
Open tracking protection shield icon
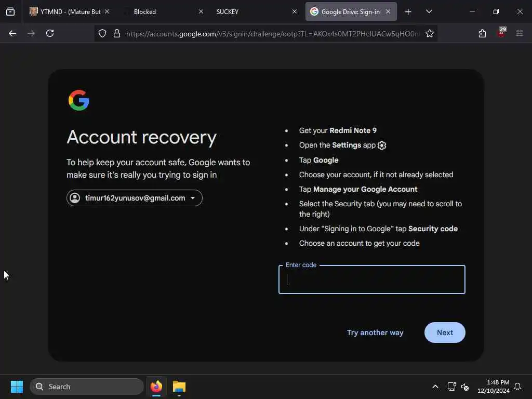click(x=102, y=33)
